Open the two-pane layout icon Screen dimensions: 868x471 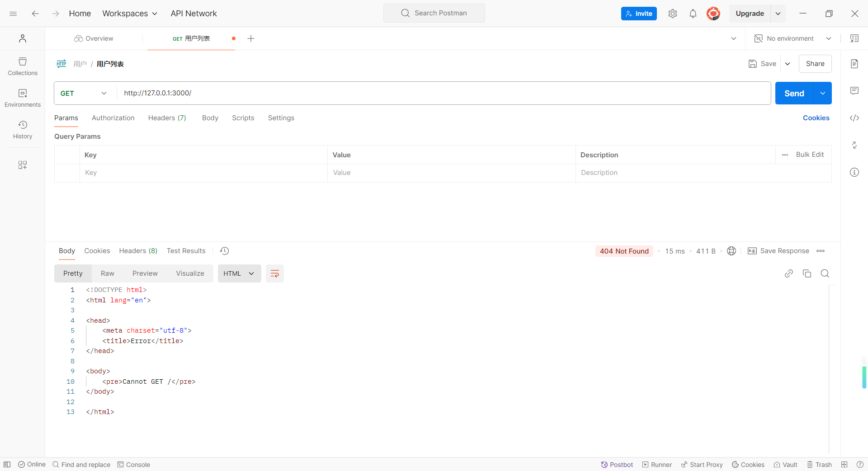(x=844, y=464)
